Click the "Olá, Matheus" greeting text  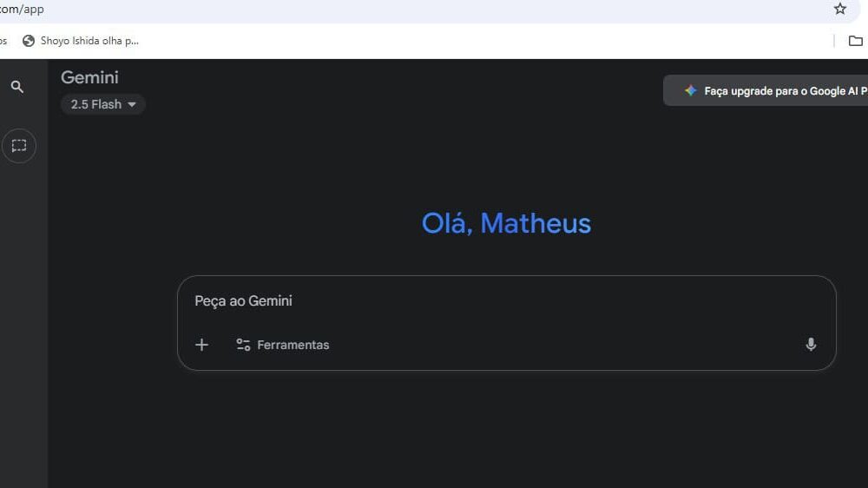(x=506, y=223)
